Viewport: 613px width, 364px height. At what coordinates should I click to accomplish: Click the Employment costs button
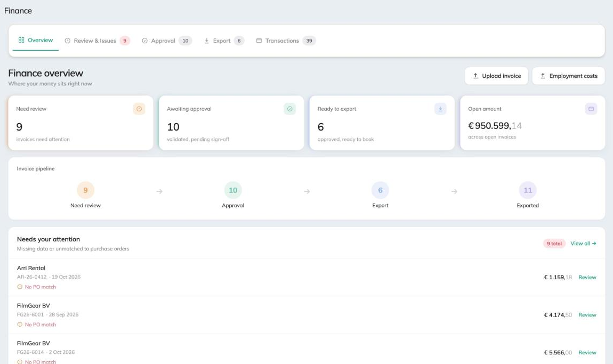568,76
